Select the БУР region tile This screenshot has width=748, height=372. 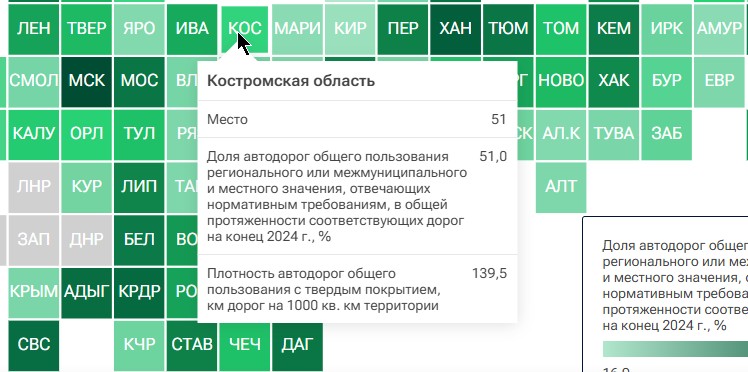click(x=666, y=82)
